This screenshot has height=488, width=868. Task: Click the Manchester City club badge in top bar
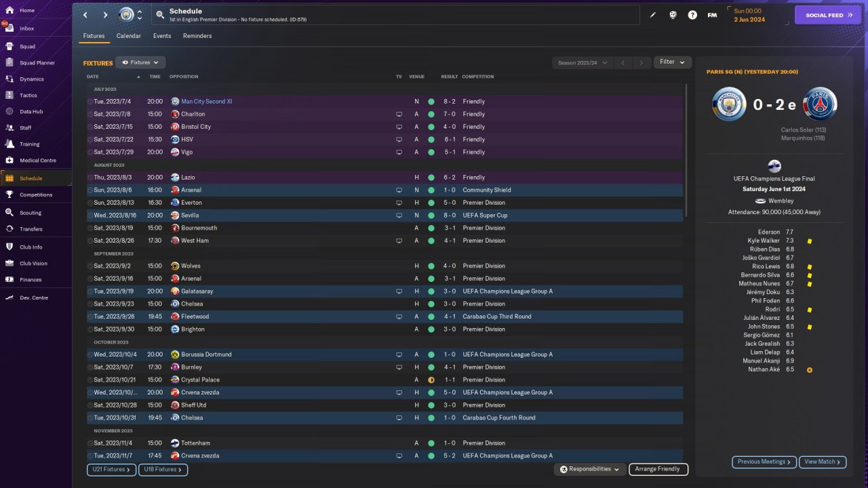click(x=126, y=15)
